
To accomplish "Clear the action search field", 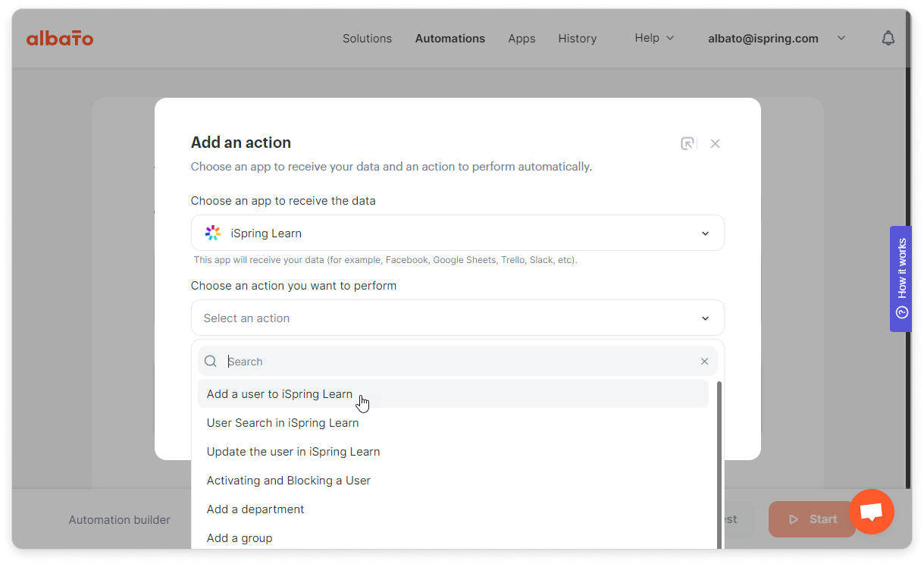I will coord(704,362).
